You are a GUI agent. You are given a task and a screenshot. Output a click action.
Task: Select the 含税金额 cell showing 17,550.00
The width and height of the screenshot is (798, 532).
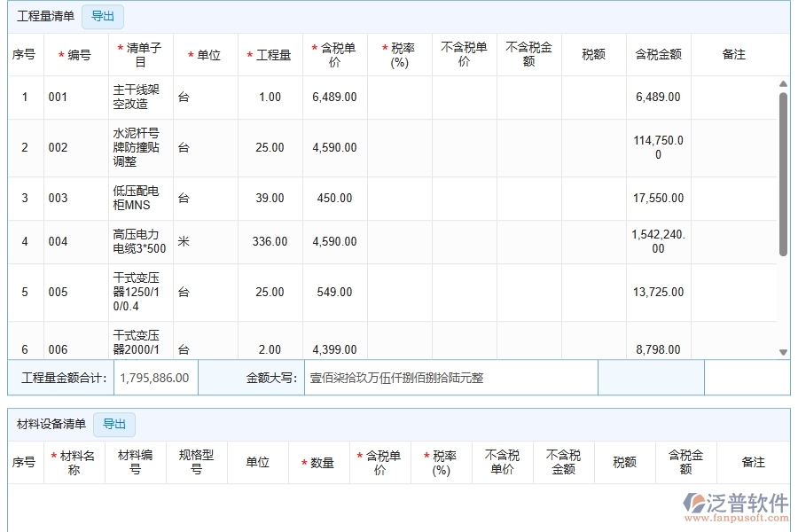point(658,199)
